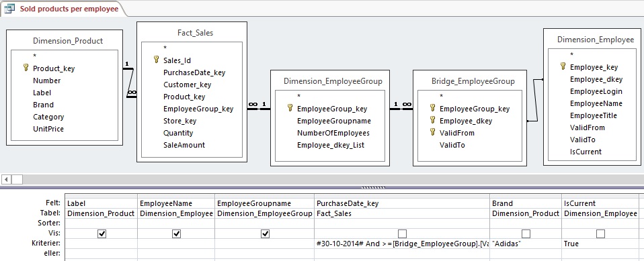Click the Sorter cell under Label column
The width and height of the screenshot is (644, 261).
[x=101, y=223]
